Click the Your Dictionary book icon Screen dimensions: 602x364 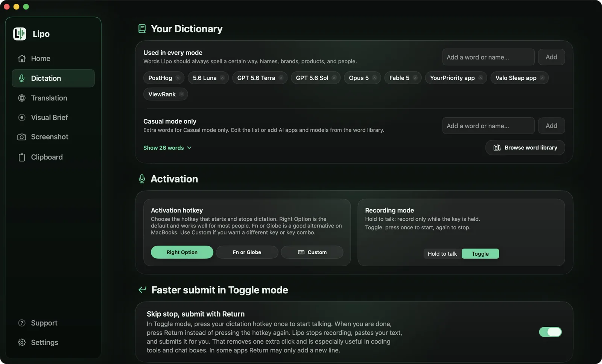pos(142,29)
